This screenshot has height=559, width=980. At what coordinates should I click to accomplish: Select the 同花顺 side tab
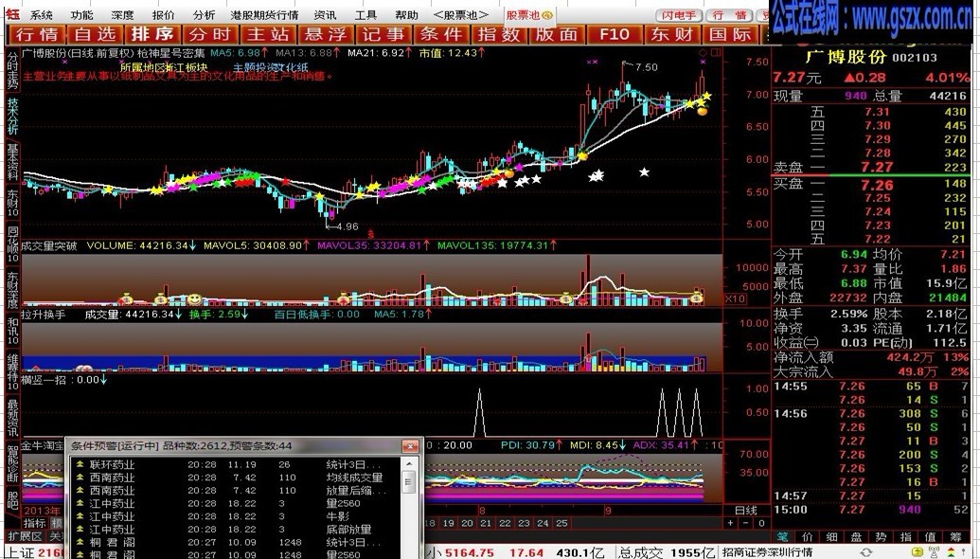12,245
